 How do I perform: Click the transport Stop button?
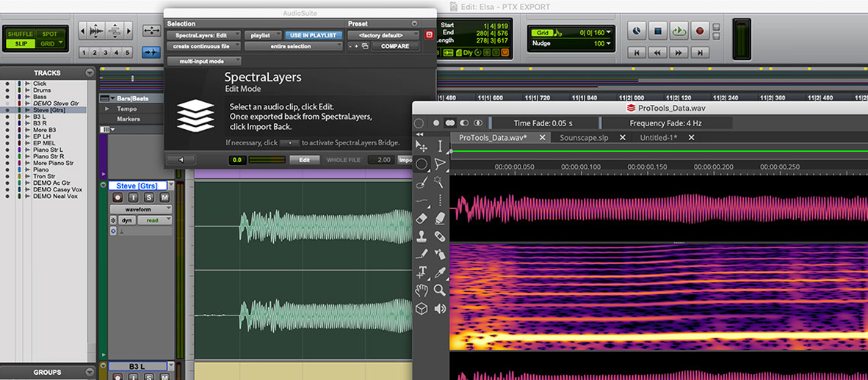(657, 31)
